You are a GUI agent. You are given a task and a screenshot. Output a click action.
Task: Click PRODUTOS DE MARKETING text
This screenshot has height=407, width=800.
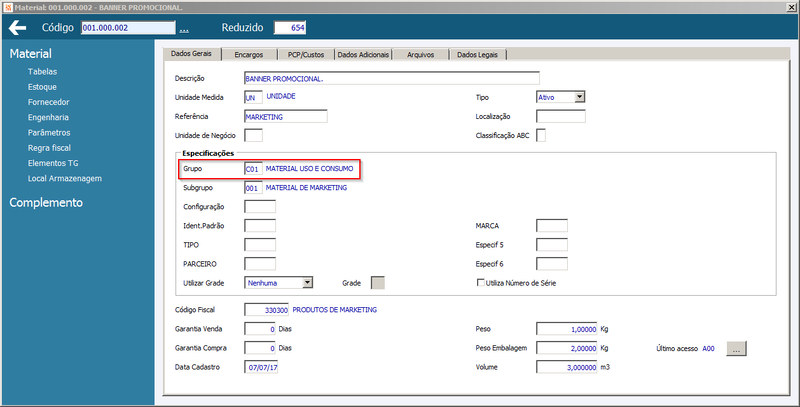[x=335, y=310]
